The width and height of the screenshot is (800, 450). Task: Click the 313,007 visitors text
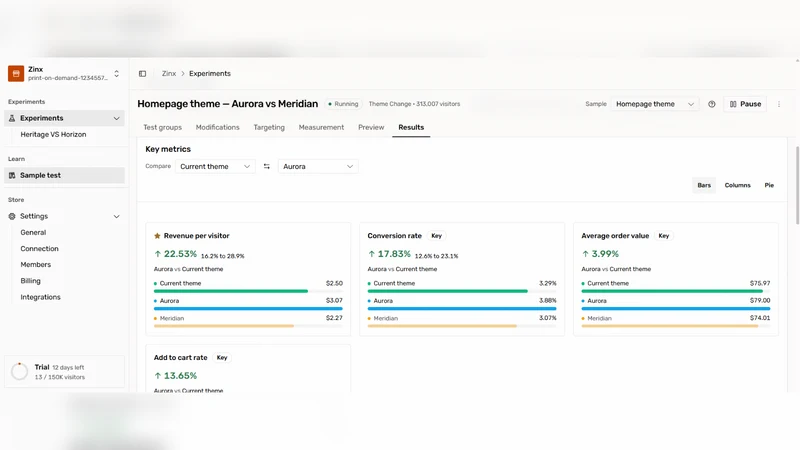coord(438,104)
